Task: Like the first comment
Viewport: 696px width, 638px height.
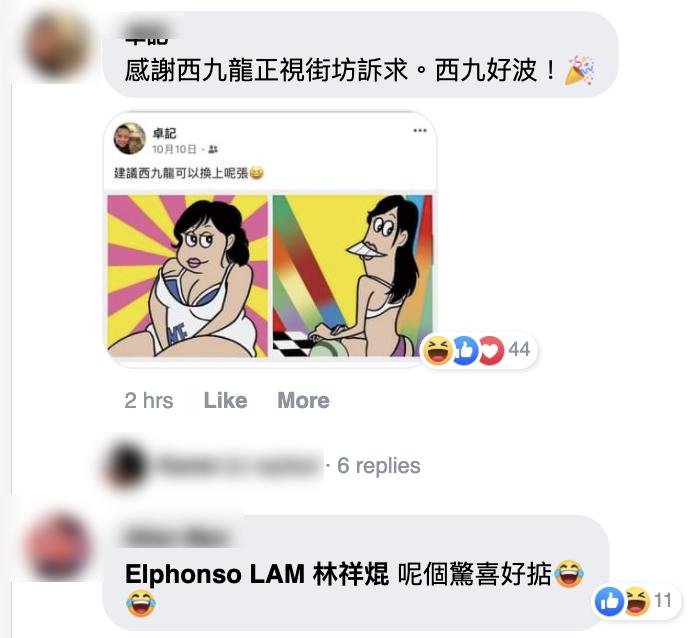Action: 225,400
